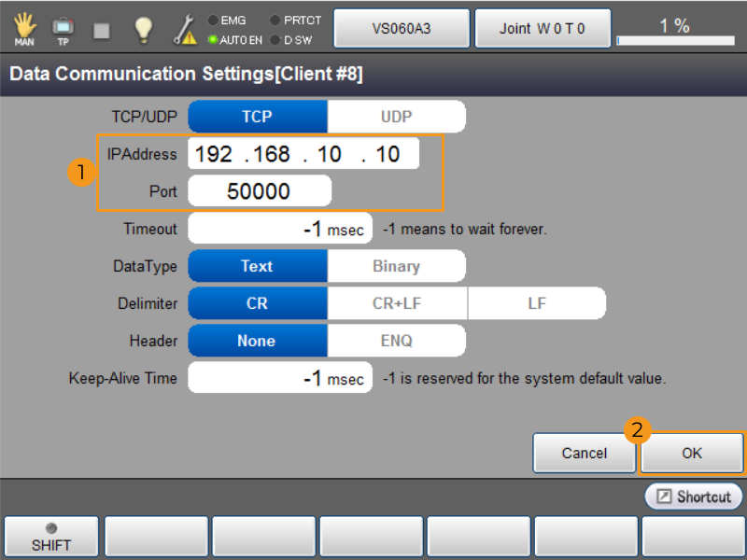This screenshot has height=560, width=747.
Task: Open the VS060A3 robot selector
Action: pos(402,28)
